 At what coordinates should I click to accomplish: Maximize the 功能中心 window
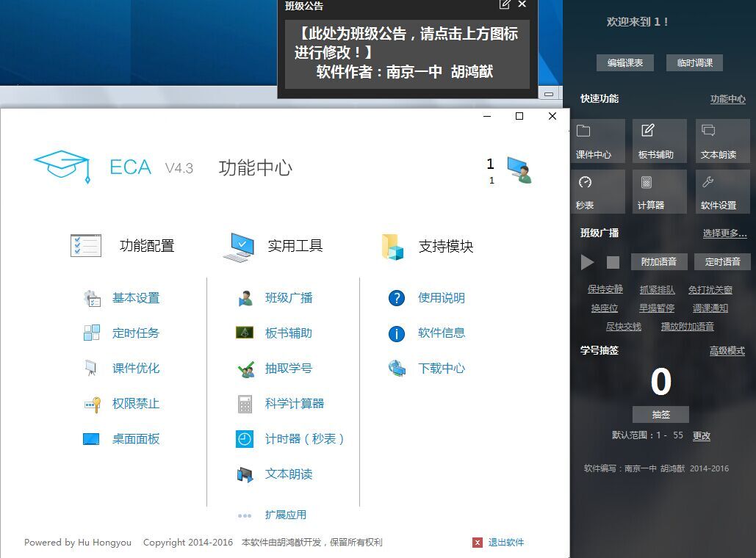pos(519,116)
